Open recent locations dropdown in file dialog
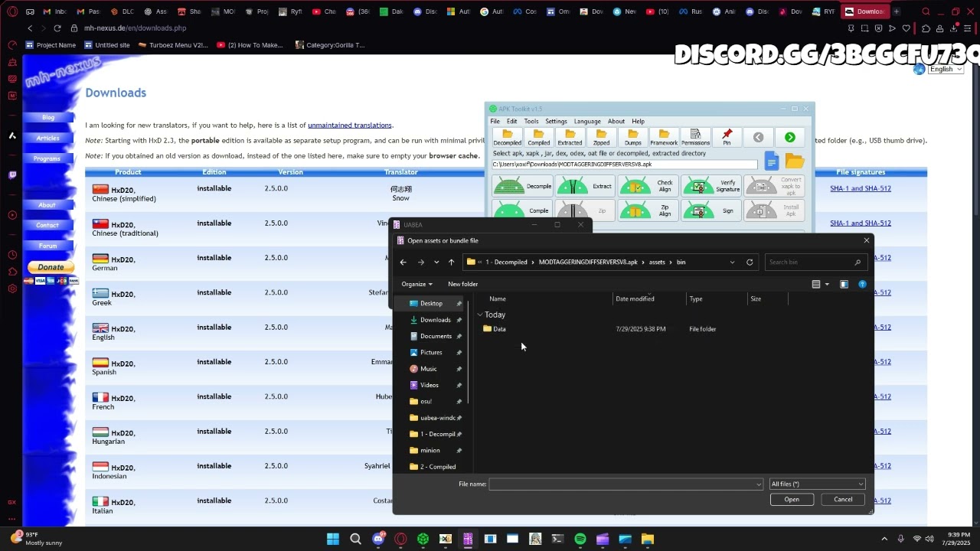Screen dimensions: 980x551 click(x=436, y=262)
